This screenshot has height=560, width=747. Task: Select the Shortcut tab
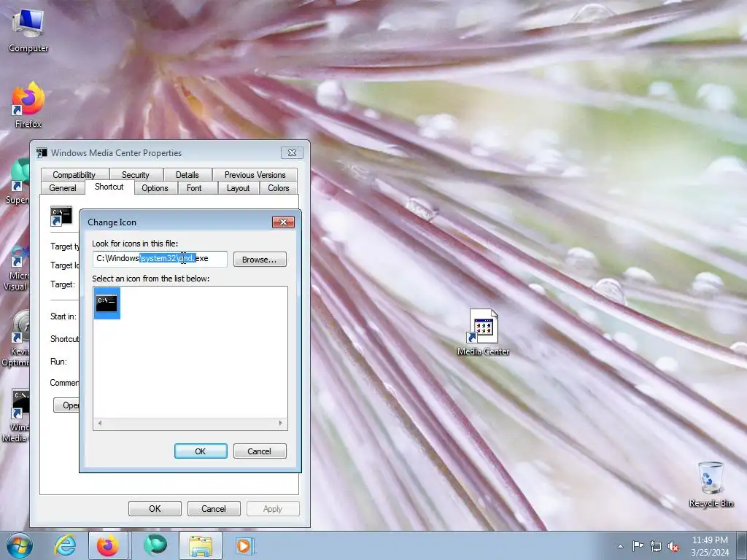tap(109, 187)
